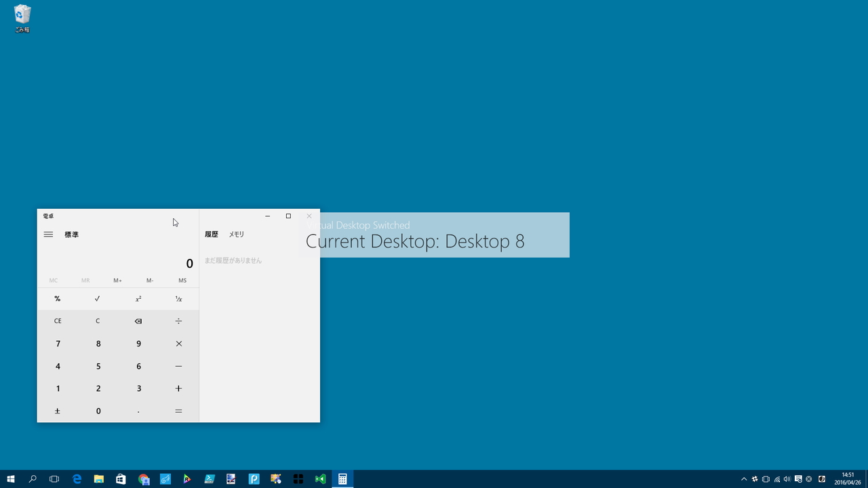Click digit 8 on the calculator keypad
This screenshot has height=488, width=868.
pos(98,344)
